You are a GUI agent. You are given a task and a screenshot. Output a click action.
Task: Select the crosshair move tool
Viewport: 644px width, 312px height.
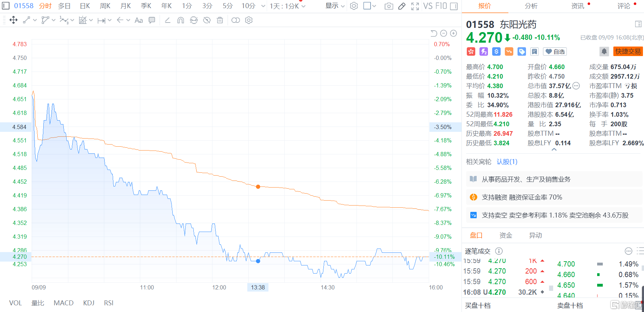(x=13, y=20)
